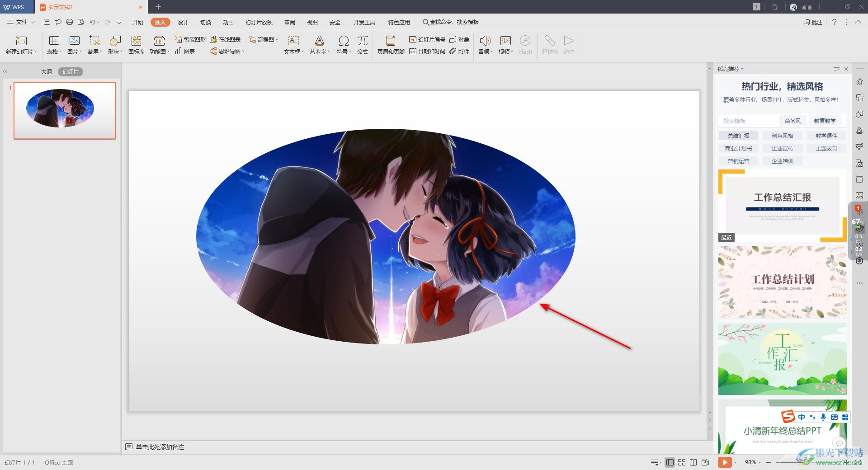This screenshot has height=470, width=868.
Task: Click the New Slide (新建幻灯片) icon
Action: [x=21, y=41]
